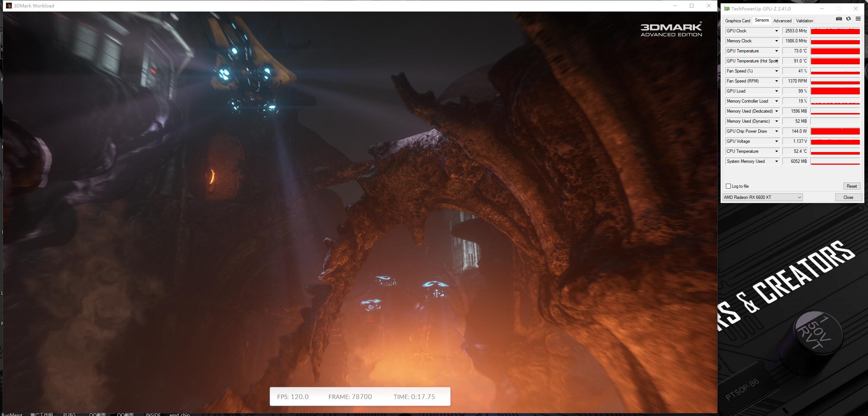Open the GPU Clock sensor dropdown

pos(776,31)
